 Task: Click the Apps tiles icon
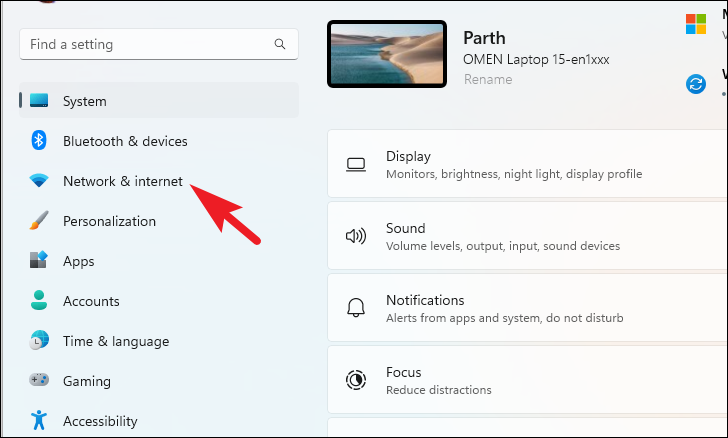[x=39, y=260]
